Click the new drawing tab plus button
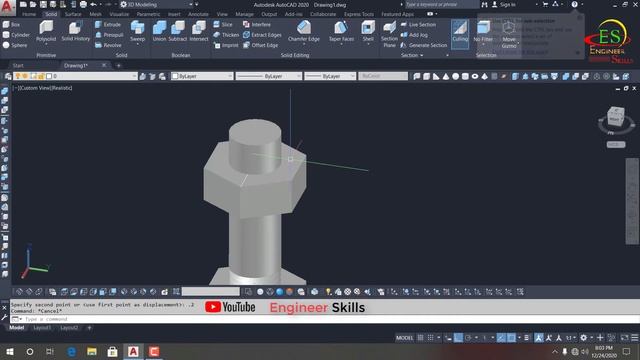The width and height of the screenshot is (640, 360). tap(119, 65)
